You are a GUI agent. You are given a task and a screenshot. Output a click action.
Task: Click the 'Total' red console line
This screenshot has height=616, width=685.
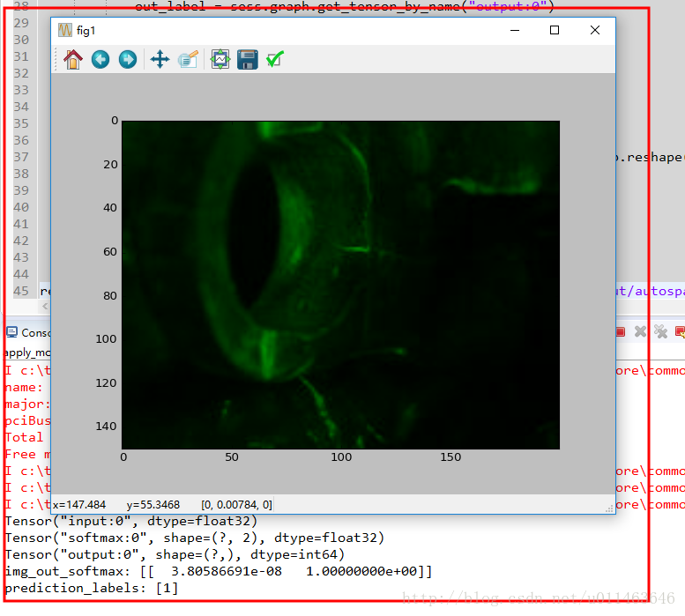25,437
